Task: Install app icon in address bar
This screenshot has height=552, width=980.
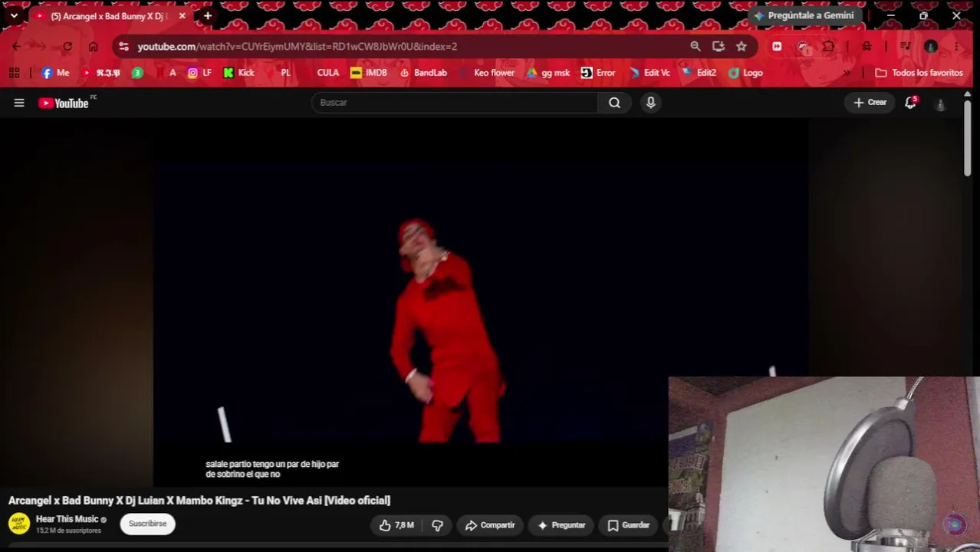Action: 718,47
